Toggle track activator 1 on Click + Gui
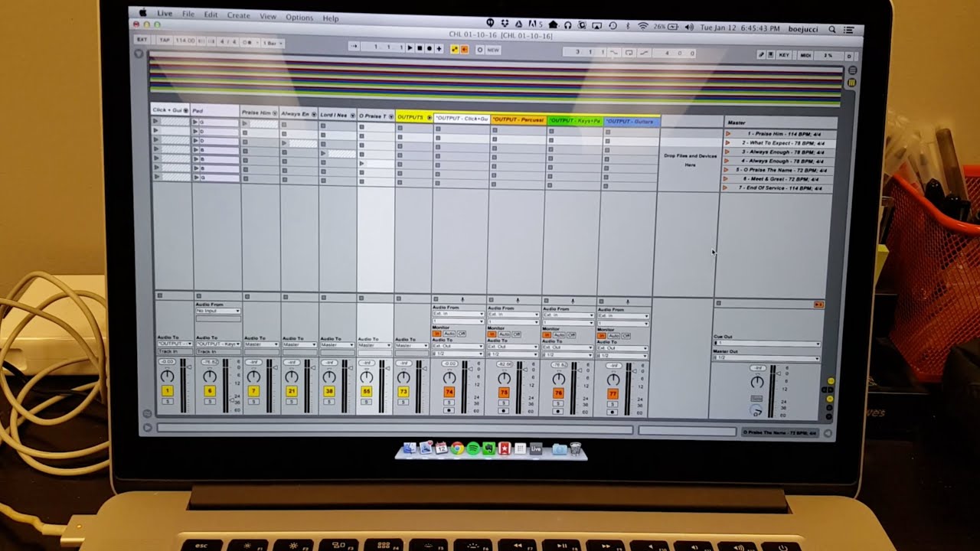The image size is (980, 551). click(167, 391)
